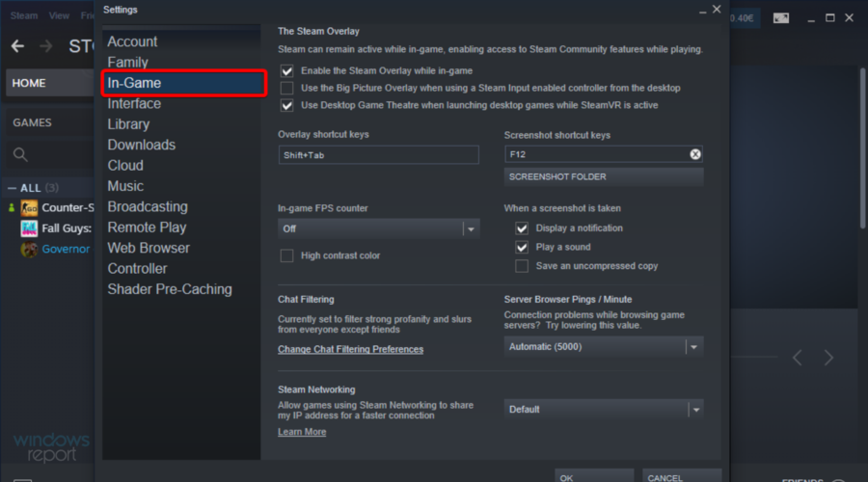
Task: Click the library search magnifier icon
Action: pyautogui.click(x=20, y=154)
